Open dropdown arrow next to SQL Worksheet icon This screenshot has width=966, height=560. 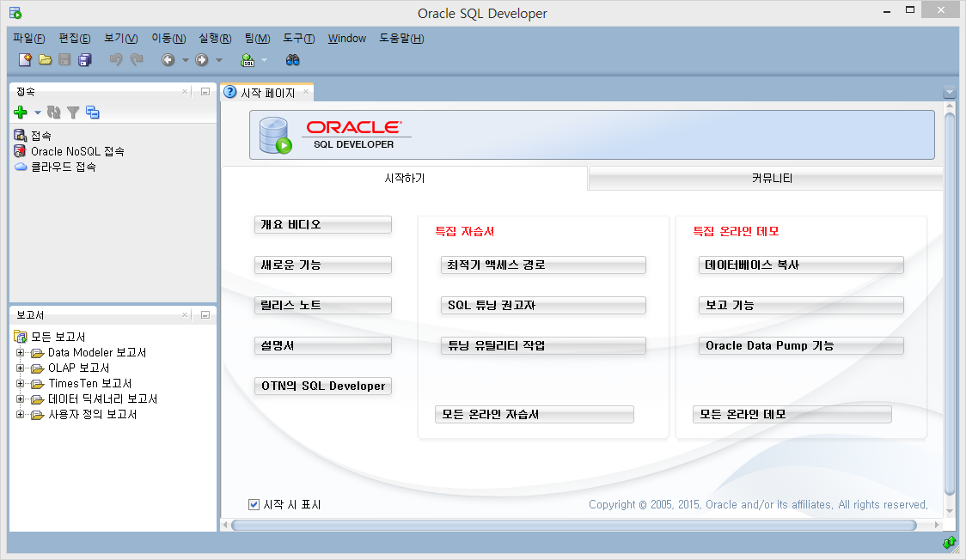[265, 60]
